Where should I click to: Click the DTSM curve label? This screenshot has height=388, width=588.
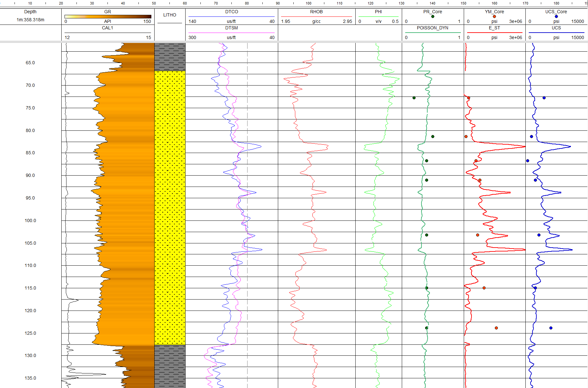click(231, 28)
